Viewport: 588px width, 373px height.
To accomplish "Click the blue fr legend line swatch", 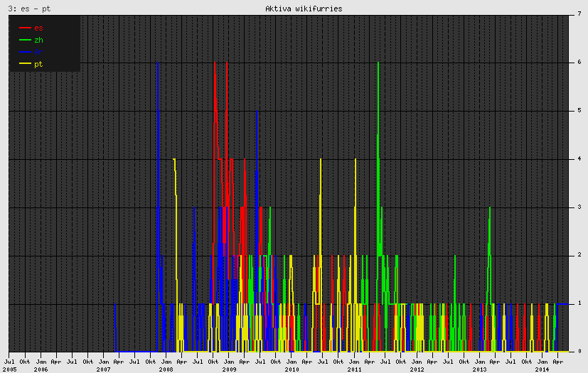I will [25, 52].
